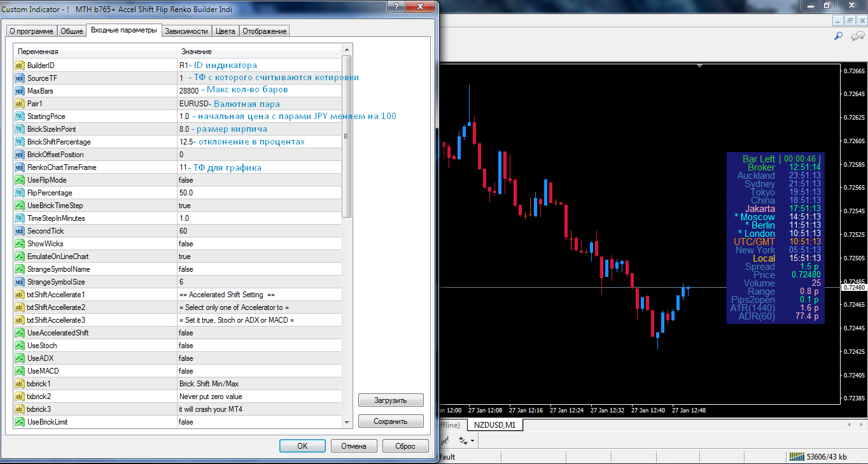Viewport: 868px width, 464px height.
Task: Open the Цвета tab
Action: click(225, 31)
